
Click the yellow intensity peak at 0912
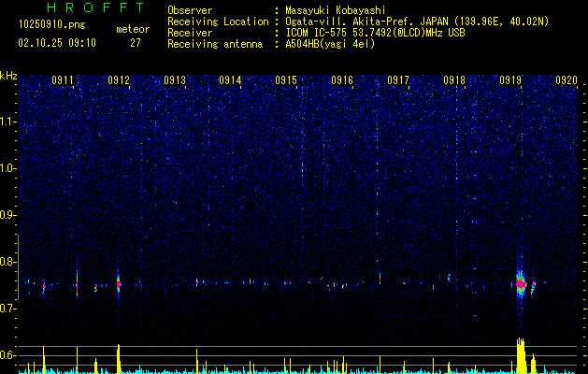119,359
